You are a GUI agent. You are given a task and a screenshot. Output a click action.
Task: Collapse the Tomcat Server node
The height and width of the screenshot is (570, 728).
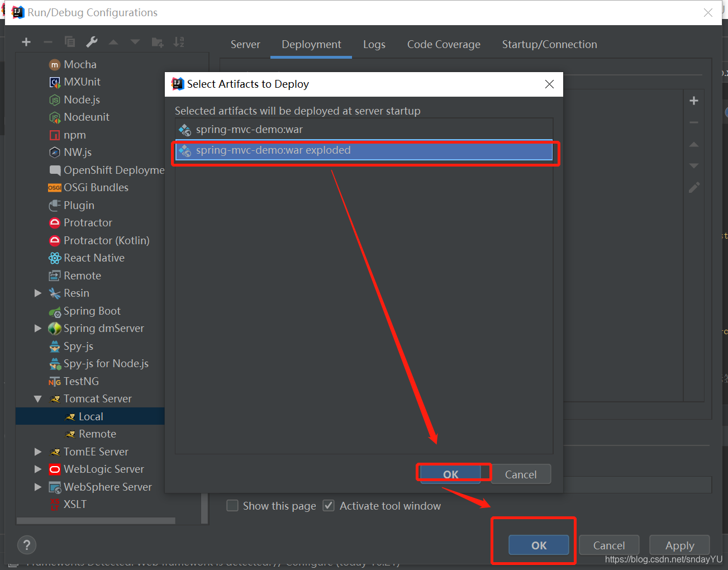tap(38, 398)
